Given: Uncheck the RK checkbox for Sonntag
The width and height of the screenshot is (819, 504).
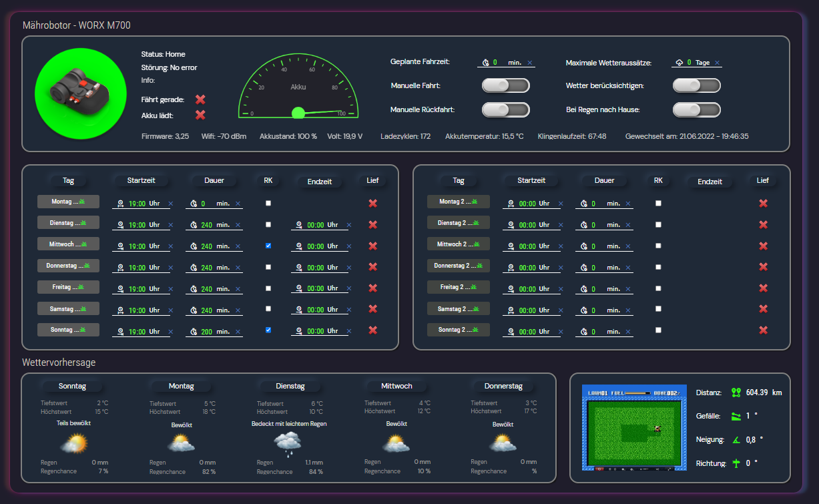Looking at the screenshot, I should tap(268, 330).
